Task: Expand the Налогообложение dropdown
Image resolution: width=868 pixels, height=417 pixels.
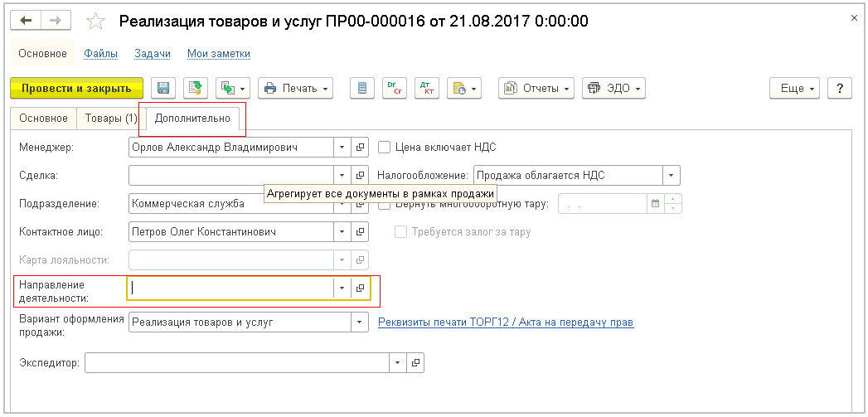Action: (x=671, y=176)
